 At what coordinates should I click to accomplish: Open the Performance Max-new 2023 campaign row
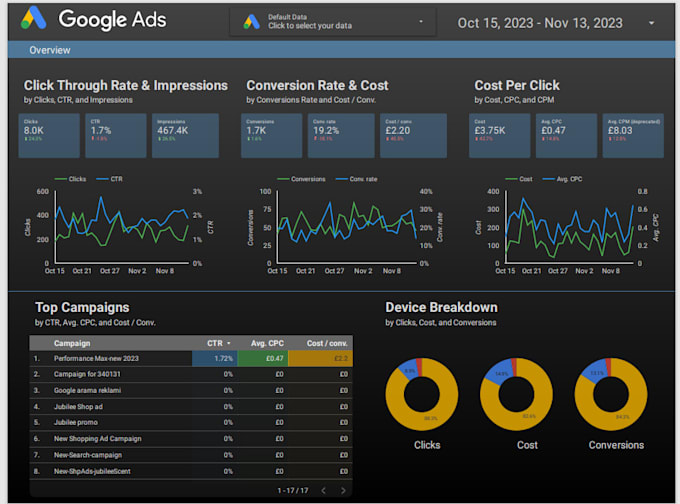pyautogui.click(x=191, y=359)
